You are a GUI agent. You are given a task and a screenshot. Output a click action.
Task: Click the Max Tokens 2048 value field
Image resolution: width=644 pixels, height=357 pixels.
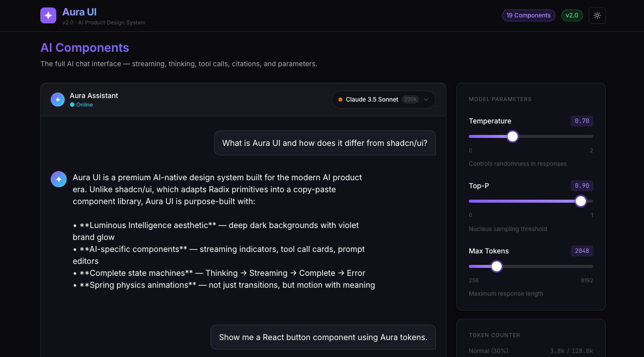pos(582,251)
